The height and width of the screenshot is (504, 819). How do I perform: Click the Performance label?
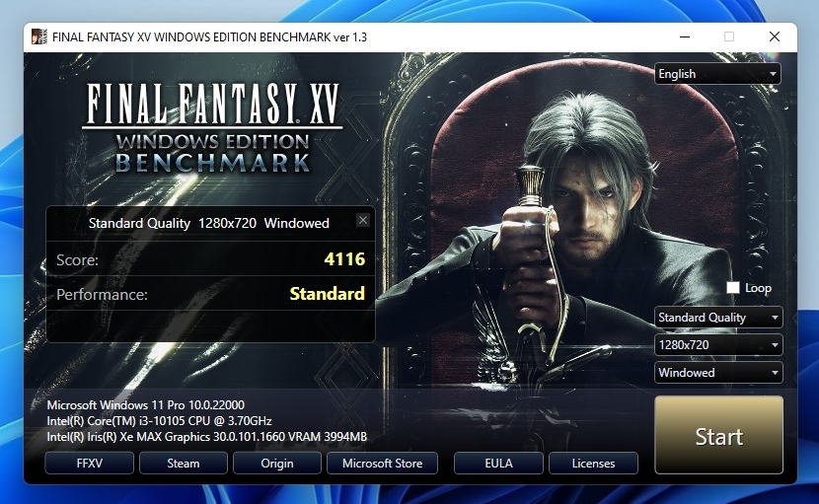tap(102, 295)
